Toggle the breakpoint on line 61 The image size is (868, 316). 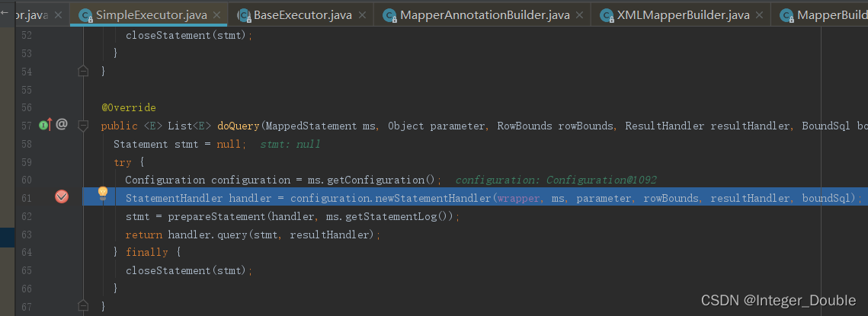[62, 196]
